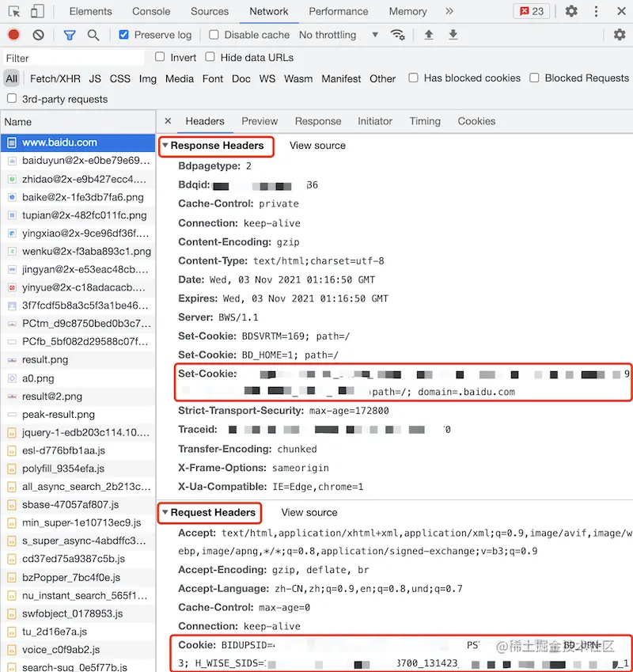Click the Filter text input field
This screenshot has height=672, width=633.
click(x=74, y=59)
